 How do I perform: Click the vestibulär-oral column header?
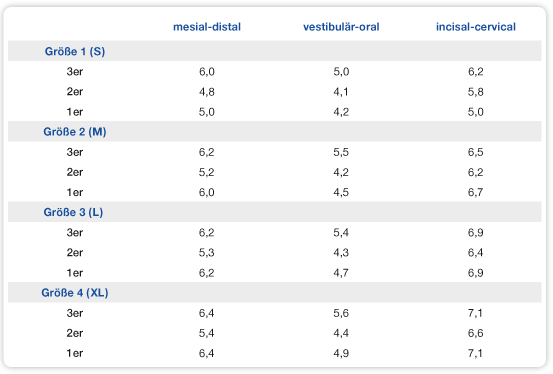[x=341, y=27]
